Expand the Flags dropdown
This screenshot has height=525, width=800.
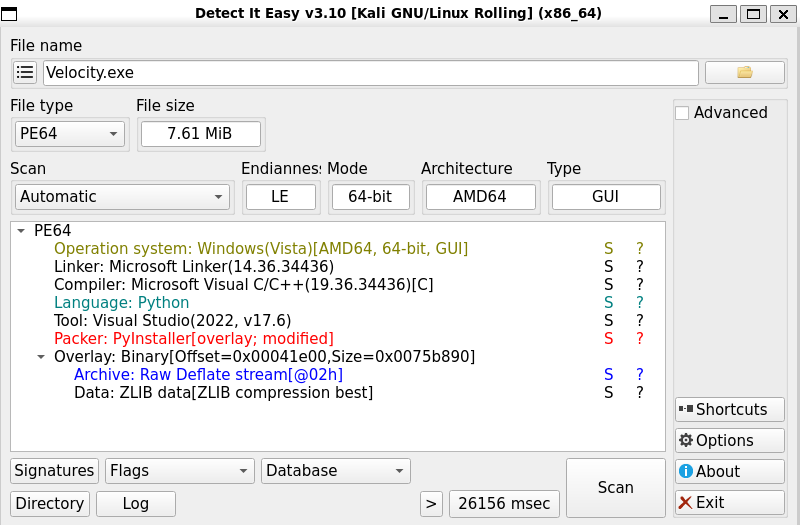179,471
